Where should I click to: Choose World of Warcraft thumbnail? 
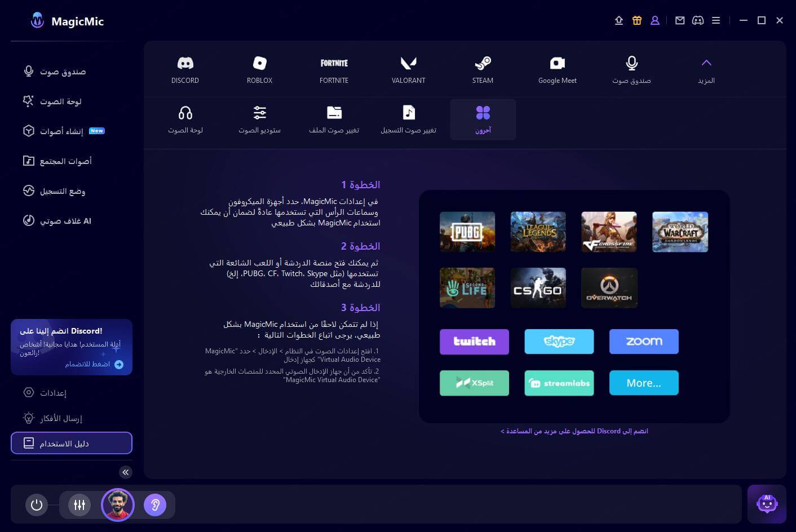(680, 232)
